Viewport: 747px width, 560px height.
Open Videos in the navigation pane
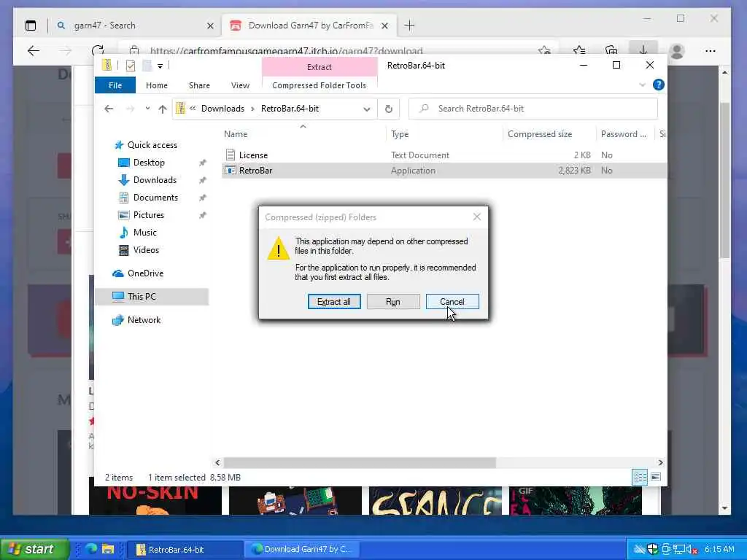pyautogui.click(x=146, y=250)
